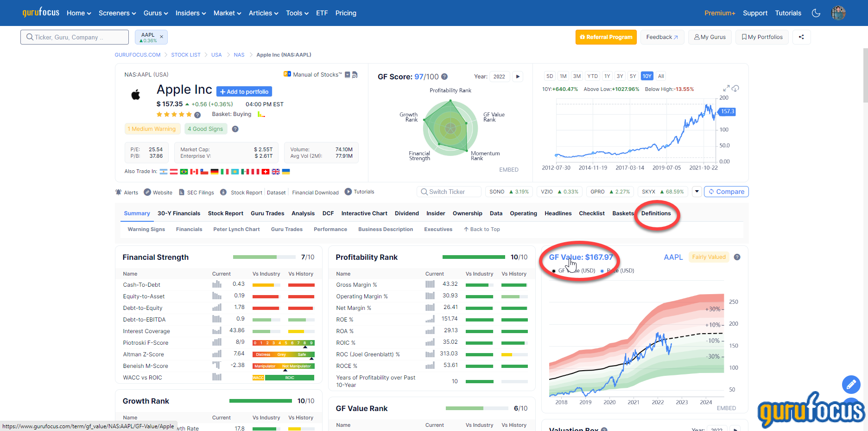Click the Piotroski F-Score scale bar
The image size is (868, 431).
(x=284, y=343)
